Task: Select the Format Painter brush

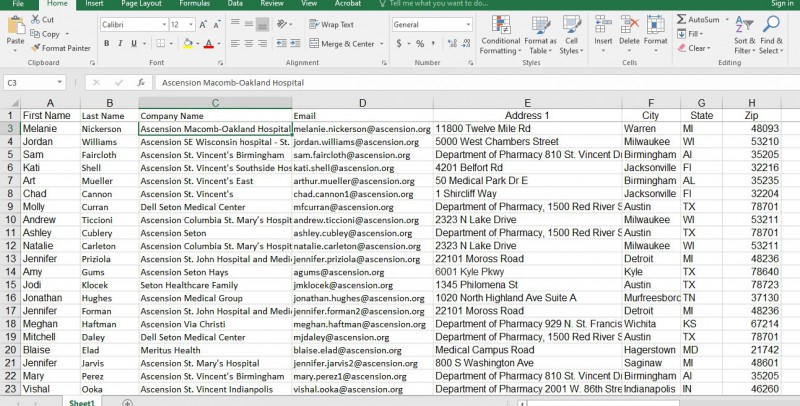Action: tap(35, 48)
